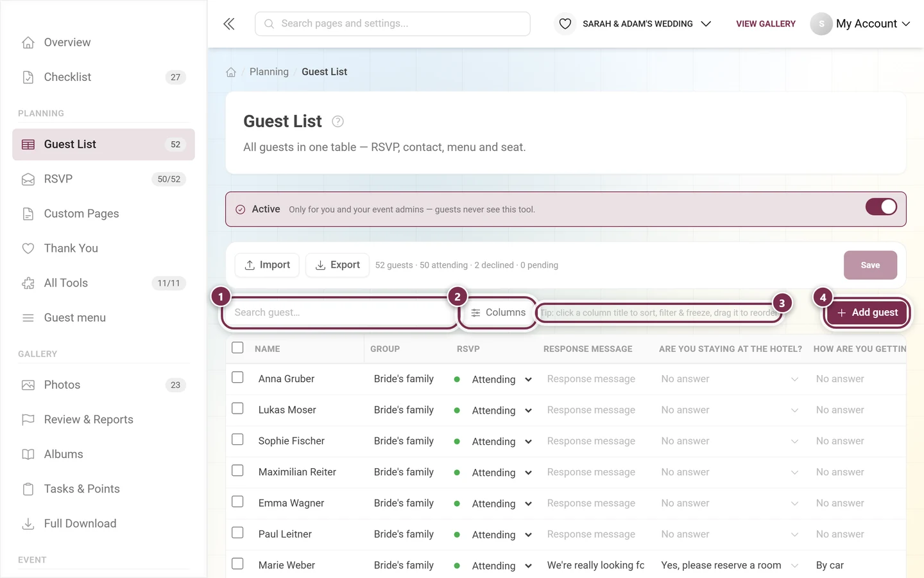This screenshot has height=578, width=924.
Task: Click the All Tools puzzle icon
Action: [x=28, y=283]
